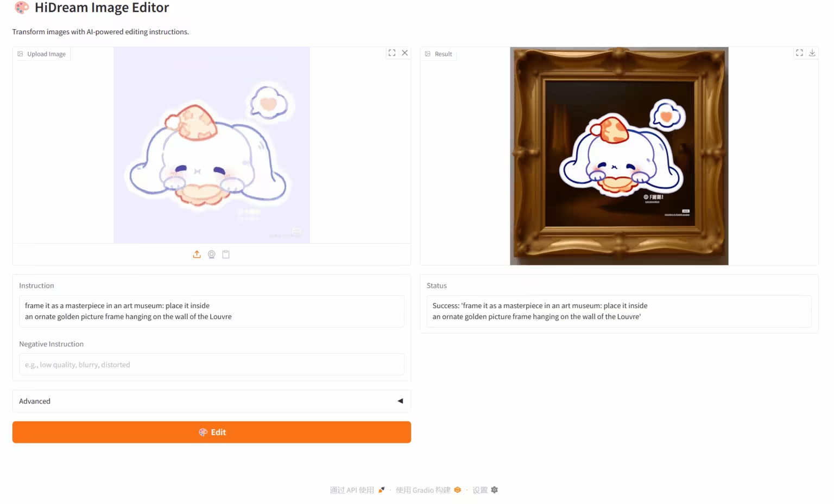Click the Advanced collapse arrow
This screenshot has height=504, width=834.
pos(400,401)
